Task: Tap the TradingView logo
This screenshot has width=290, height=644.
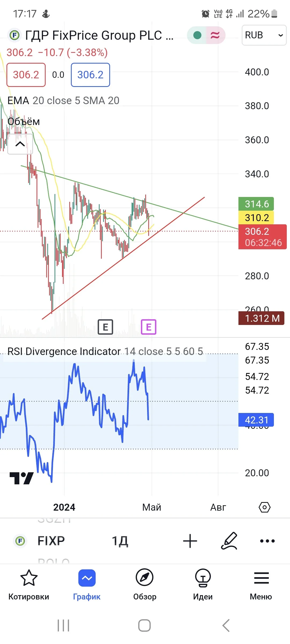Action: [x=22, y=478]
